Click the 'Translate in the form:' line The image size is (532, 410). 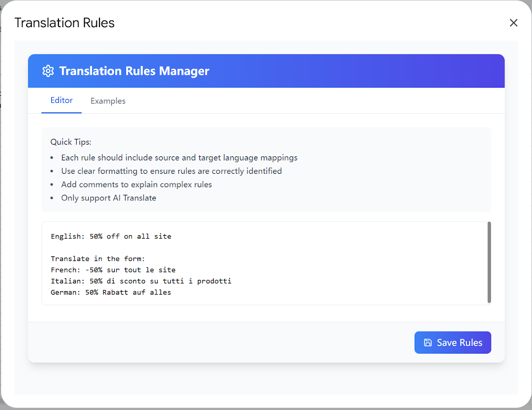tap(98, 259)
